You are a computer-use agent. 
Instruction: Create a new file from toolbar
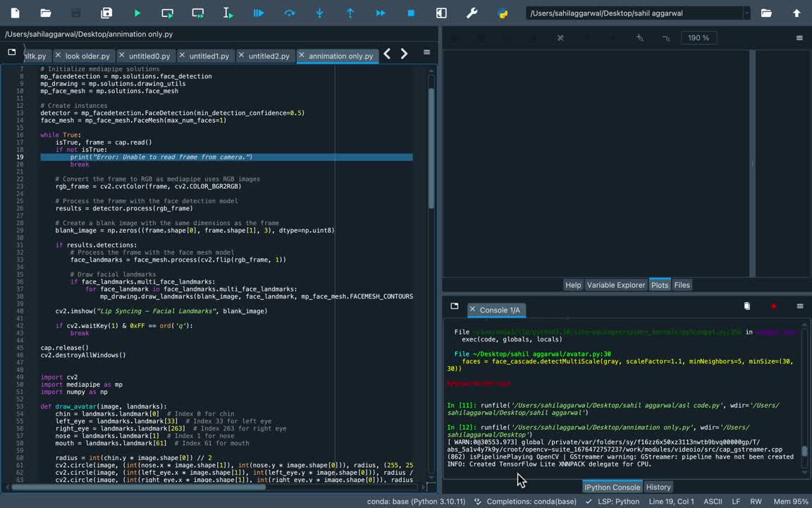pos(15,13)
